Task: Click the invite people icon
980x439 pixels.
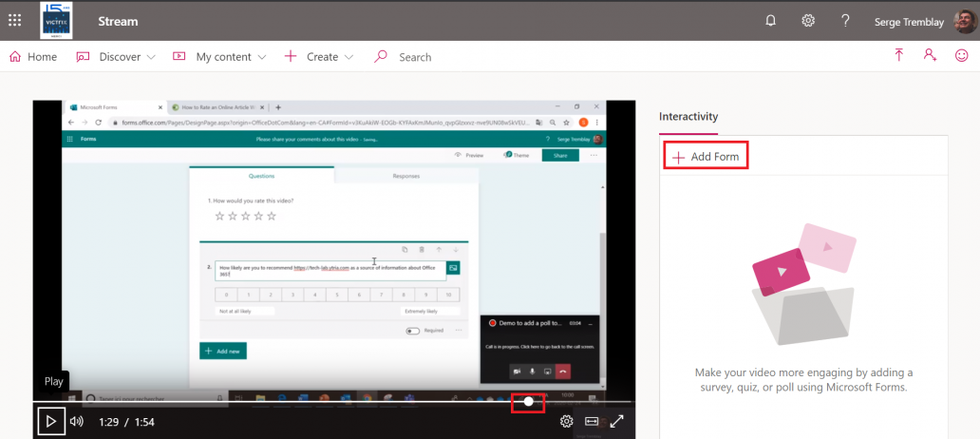Action: pyautogui.click(x=930, y=55)
